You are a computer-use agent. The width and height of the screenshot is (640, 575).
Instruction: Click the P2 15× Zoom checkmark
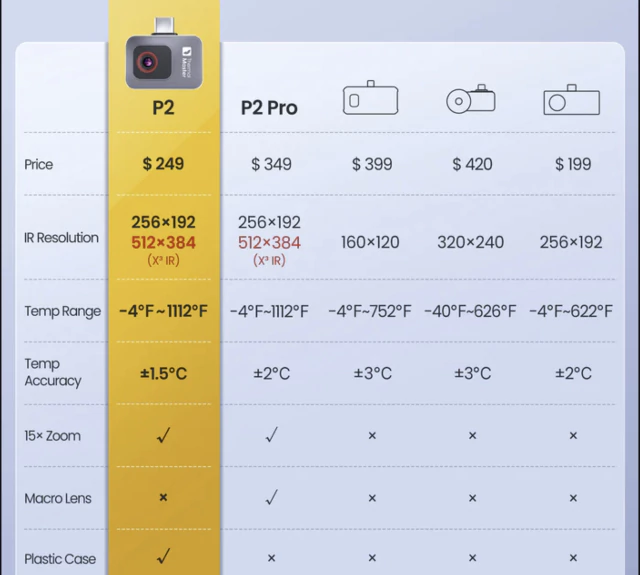[x=163, y=435]
